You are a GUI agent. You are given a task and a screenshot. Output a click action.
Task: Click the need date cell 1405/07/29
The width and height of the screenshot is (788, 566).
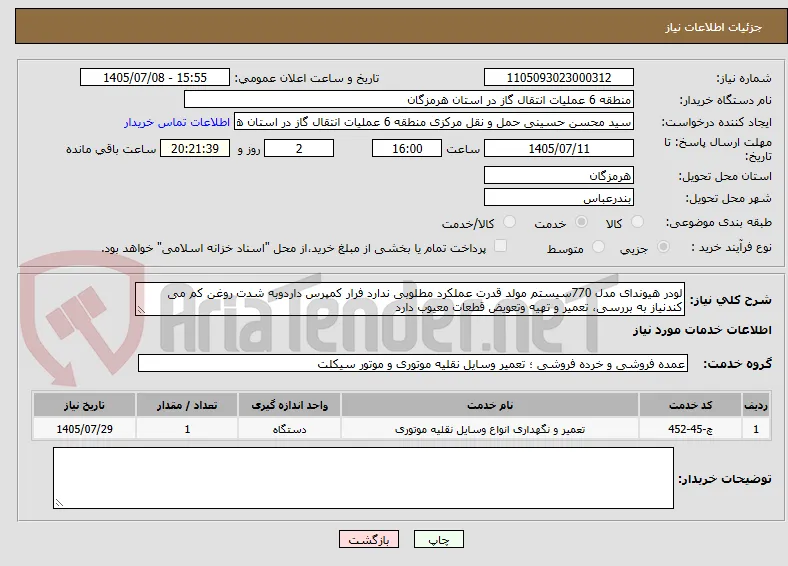pos(84,429)
